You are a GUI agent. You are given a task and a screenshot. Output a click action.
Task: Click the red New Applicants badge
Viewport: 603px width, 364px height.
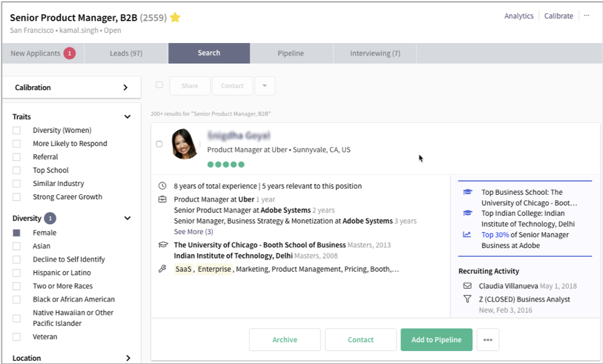point(70,54)
